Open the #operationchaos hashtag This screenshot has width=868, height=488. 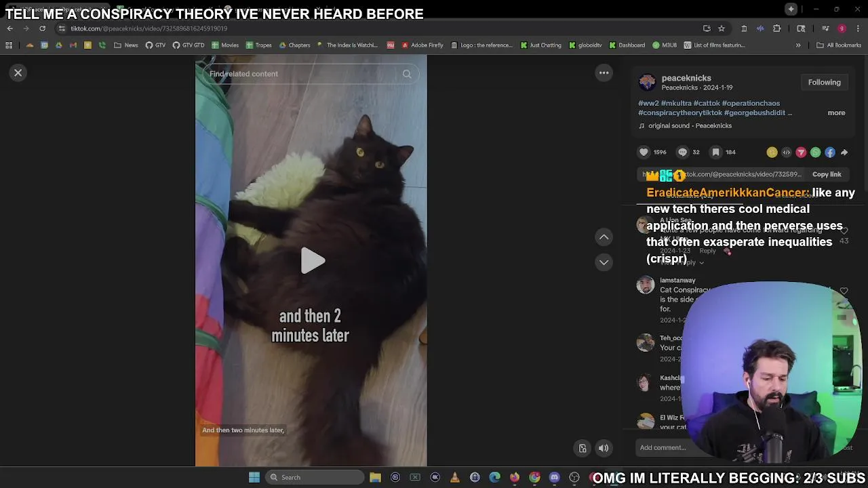(751, 104)
